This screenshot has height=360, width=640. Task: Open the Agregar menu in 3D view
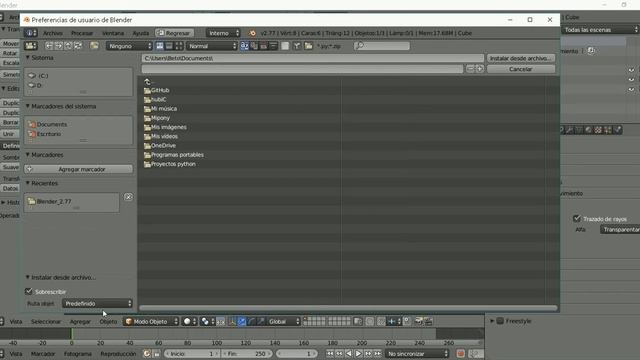(80, 322)
